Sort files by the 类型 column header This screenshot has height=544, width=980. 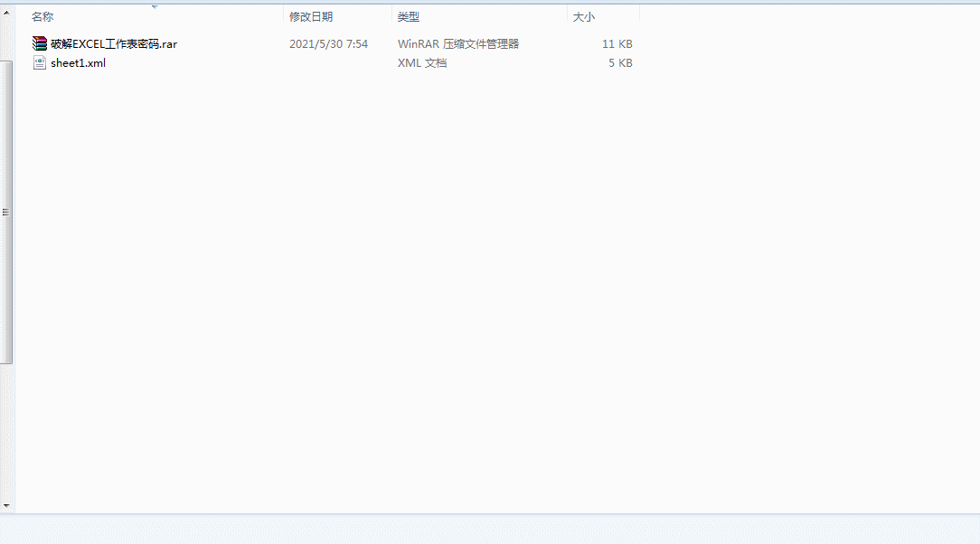tap(410, 16)
